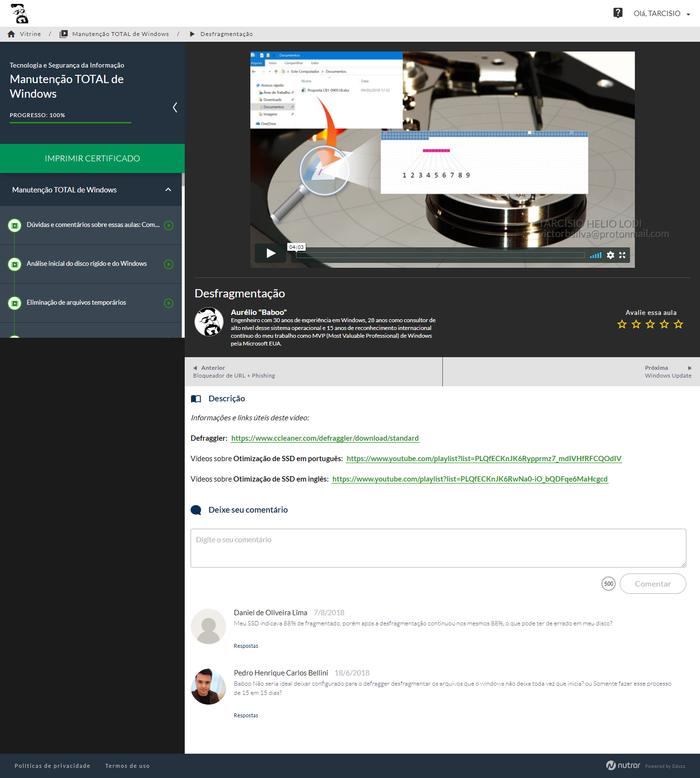Screen dimensions: 700x778
Task: Click in the comment text field
Action: click(x=438, y=548)
